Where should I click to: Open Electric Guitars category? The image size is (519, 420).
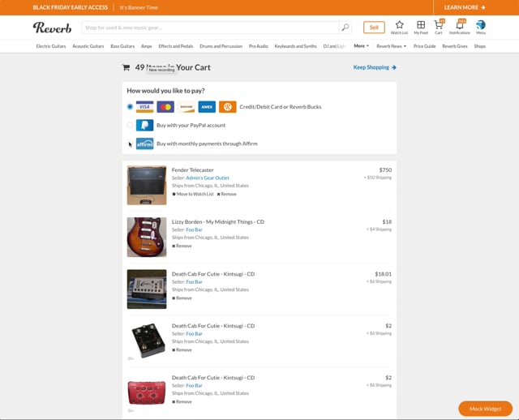pyautogui.click(x=51, y=46)
